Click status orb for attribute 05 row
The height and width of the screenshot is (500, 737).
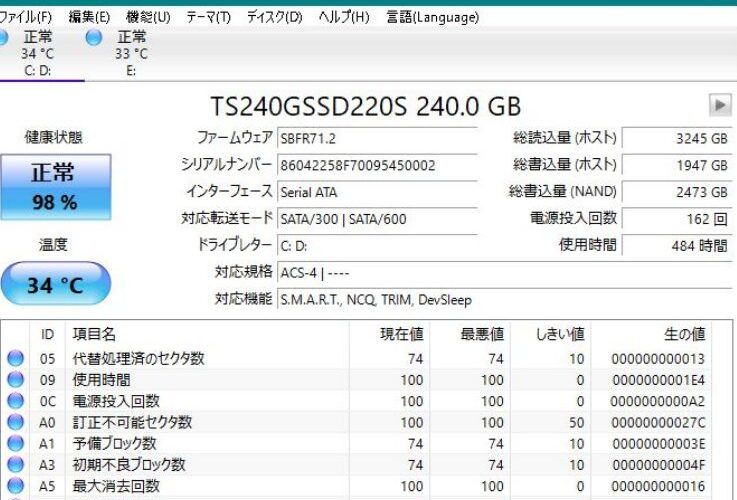(16, 358)
